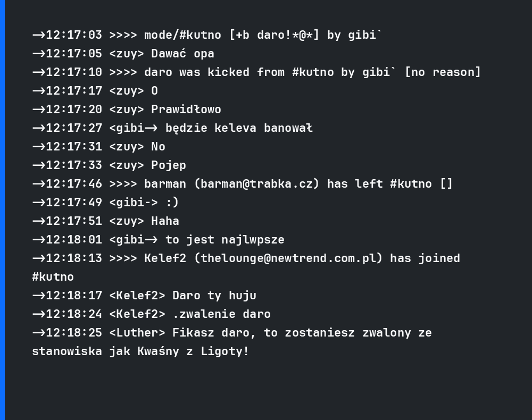
Task: Click the "Haha" message
Action: tap(165, 221)
